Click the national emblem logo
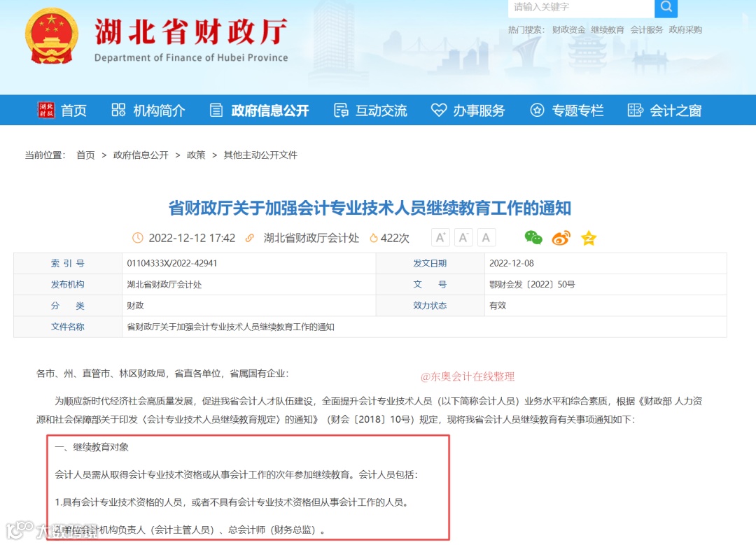 point(52,36)
